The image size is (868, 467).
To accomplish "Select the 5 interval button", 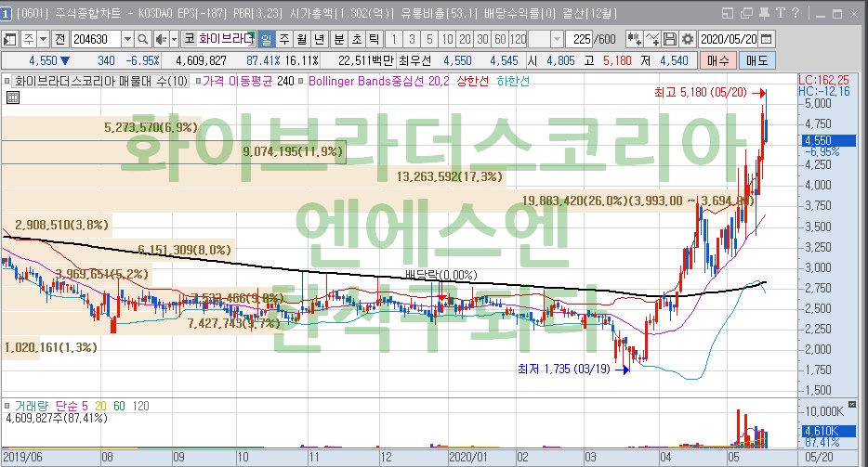I will coord(429,39).
